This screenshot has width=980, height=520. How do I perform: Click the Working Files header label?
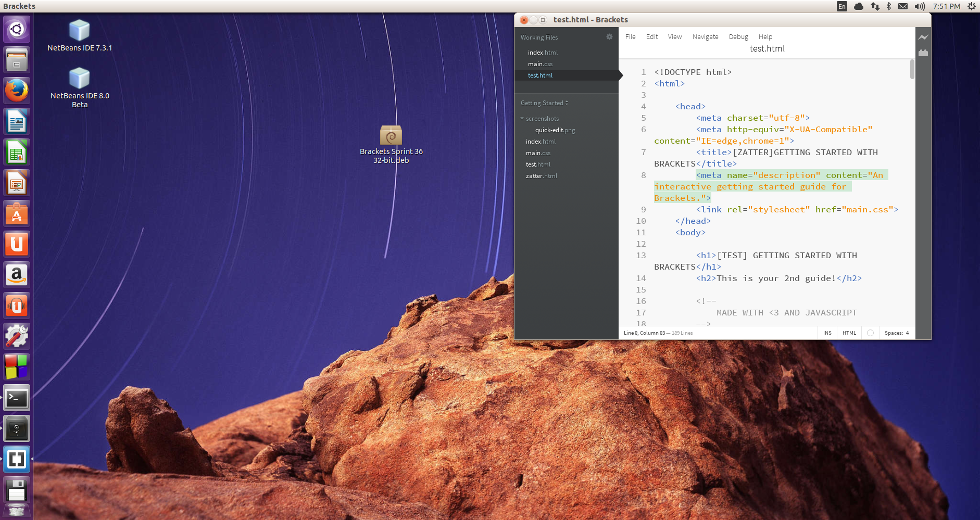pos(539,37)
